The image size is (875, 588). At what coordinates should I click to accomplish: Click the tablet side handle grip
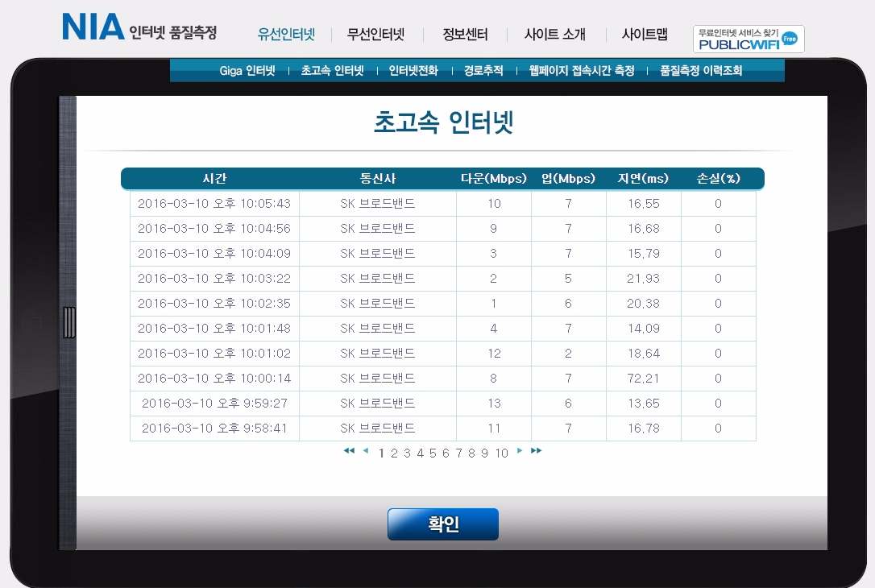tap(69, 322)
